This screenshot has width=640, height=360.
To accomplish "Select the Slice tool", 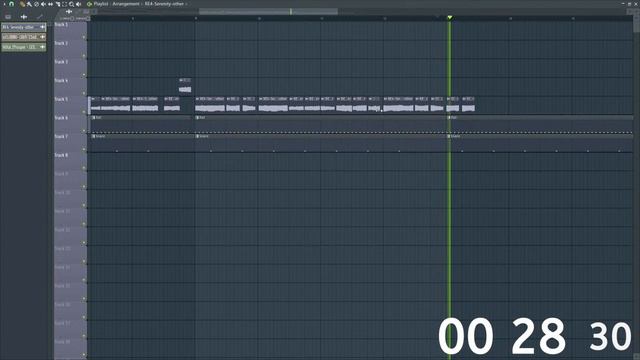I will click(x=58, y=4).
